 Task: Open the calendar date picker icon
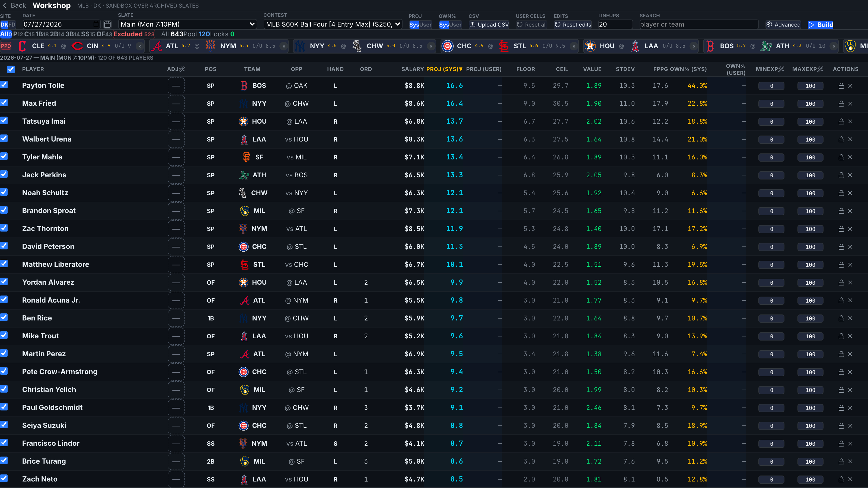[107, 24]
